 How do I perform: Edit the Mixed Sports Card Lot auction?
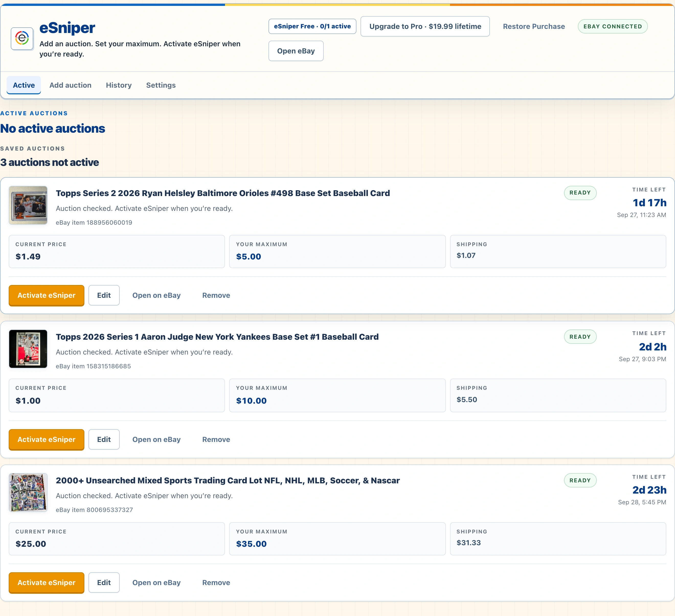(104, 583)
